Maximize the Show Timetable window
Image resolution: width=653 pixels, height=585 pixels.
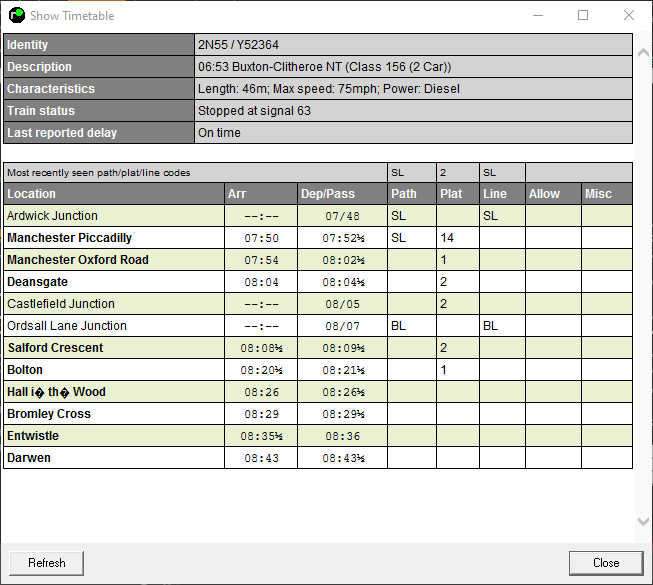(x=583, y=15)
